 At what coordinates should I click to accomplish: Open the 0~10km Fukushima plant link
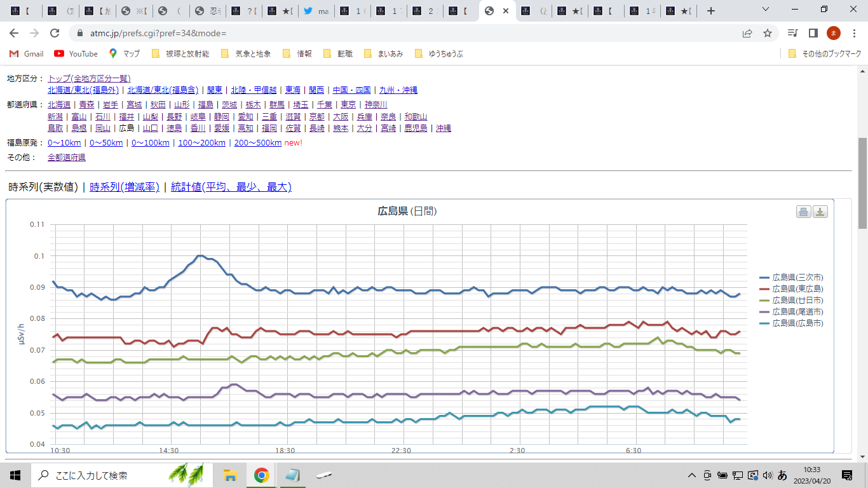tap(64, 142)
